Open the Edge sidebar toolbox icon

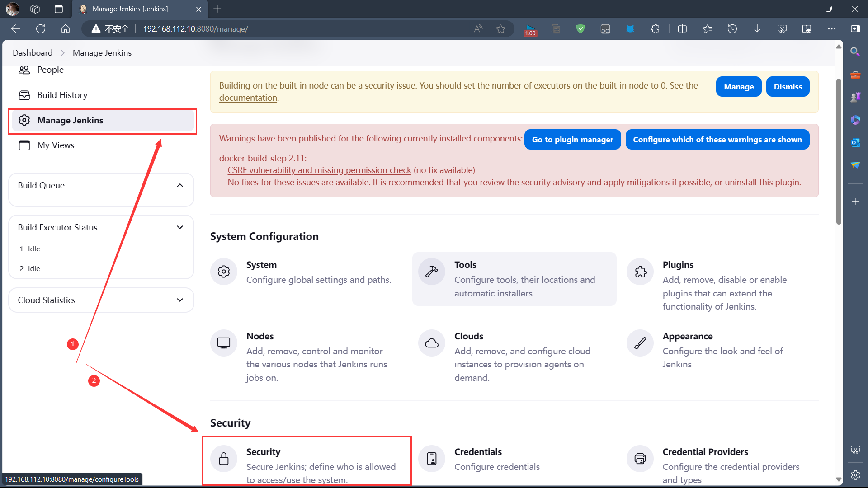[855, 75]
